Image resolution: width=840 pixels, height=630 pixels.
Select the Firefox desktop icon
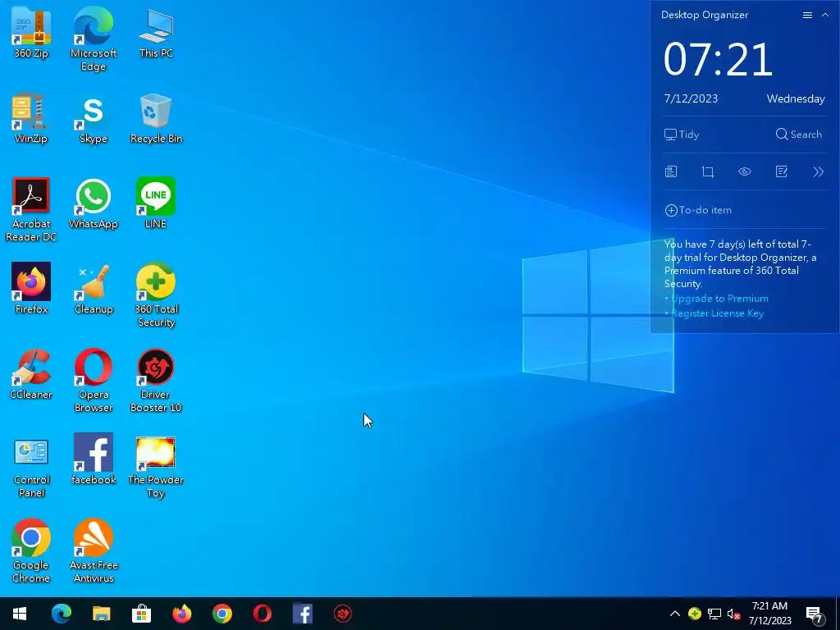(x=31, y=289)
